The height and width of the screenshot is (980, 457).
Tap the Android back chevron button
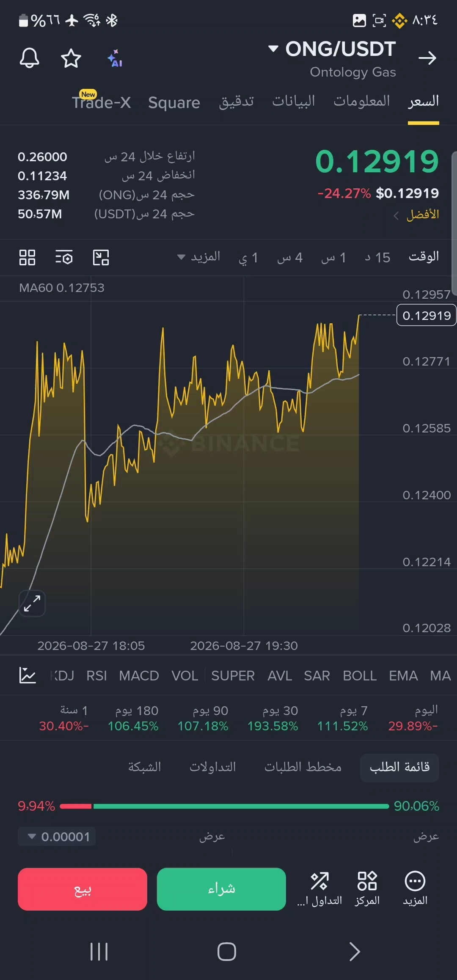355,952
